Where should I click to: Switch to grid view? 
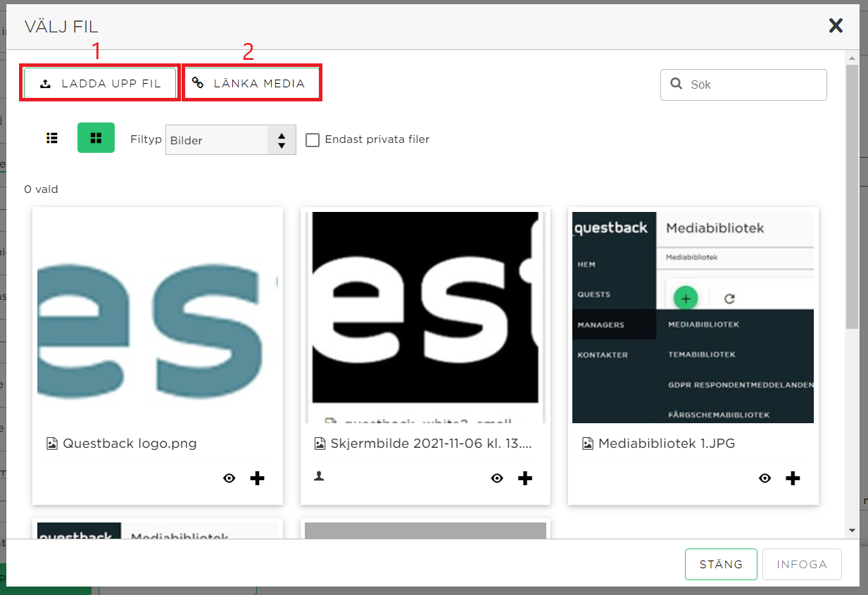pyautogui.click(x=96, y=138)
